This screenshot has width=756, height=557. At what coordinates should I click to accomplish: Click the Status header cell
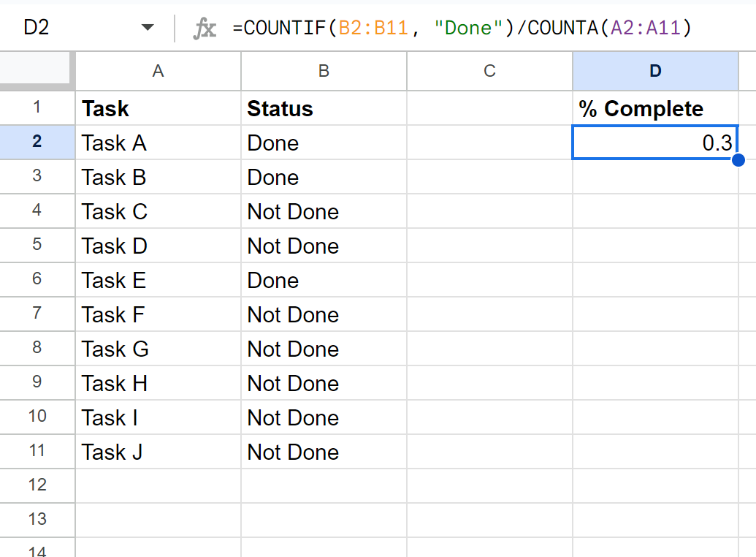[324, 108]
